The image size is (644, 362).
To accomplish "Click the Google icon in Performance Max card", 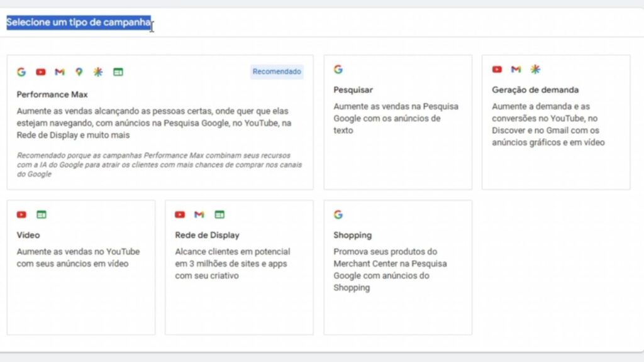I will [x=21, y=72].
